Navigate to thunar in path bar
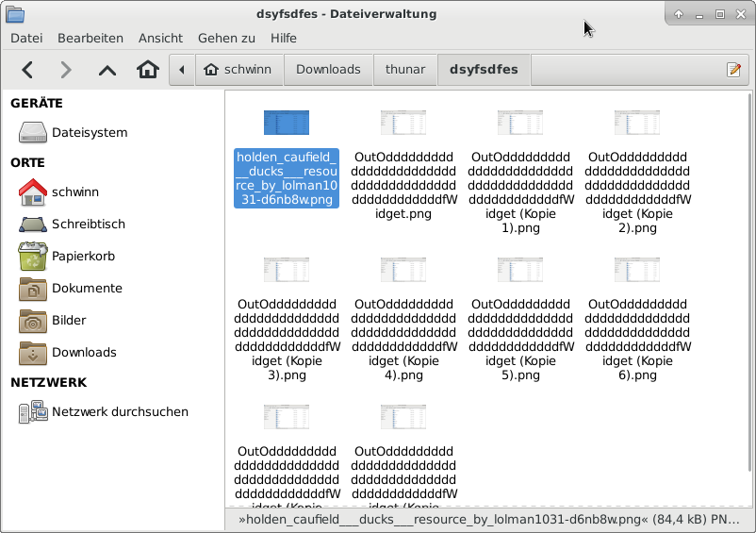The height and width of the screenshot is (533, 756). coord(405,70)
